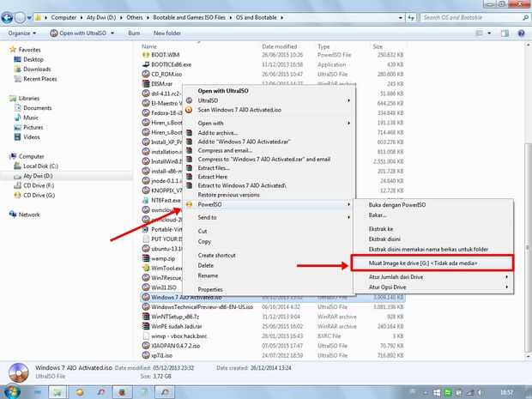The image size is (532, 399).
Task: Select CD_ROM.iso file icon
Action: [x=146, y=74]
